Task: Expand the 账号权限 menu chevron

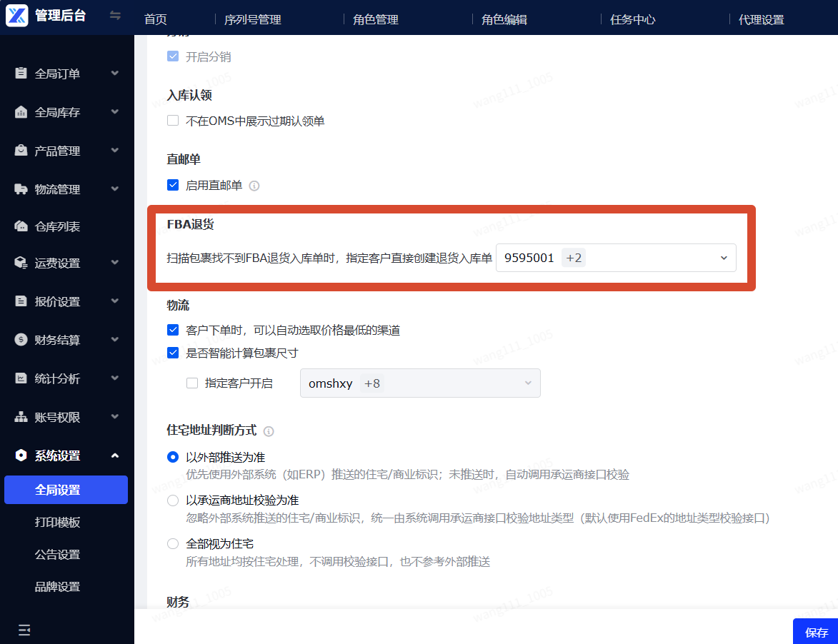Action: (115, 416)
